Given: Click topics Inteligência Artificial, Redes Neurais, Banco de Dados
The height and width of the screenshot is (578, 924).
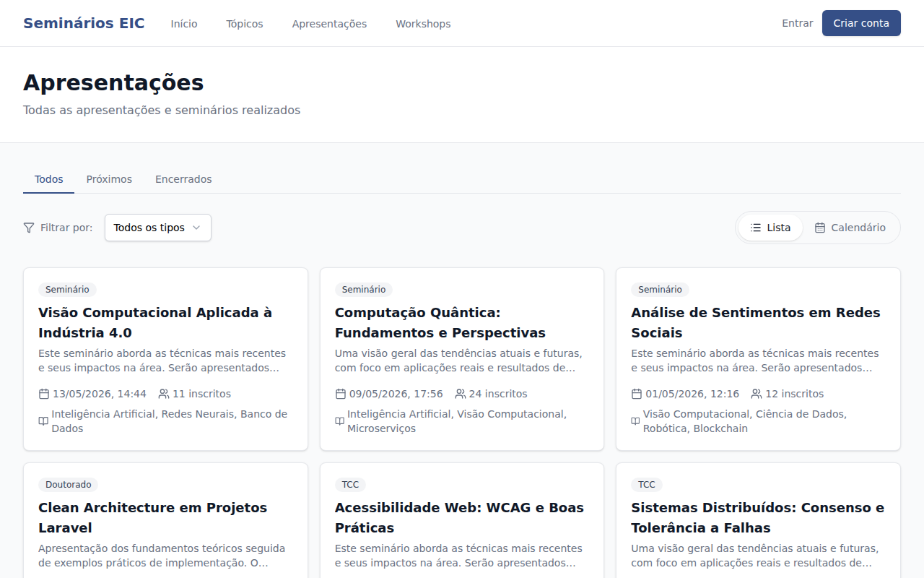Looking at the screenshot, I should (170, 421).
